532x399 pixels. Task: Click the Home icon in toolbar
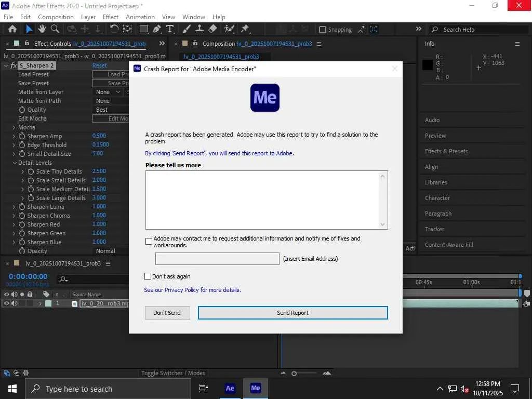[12, 29]
